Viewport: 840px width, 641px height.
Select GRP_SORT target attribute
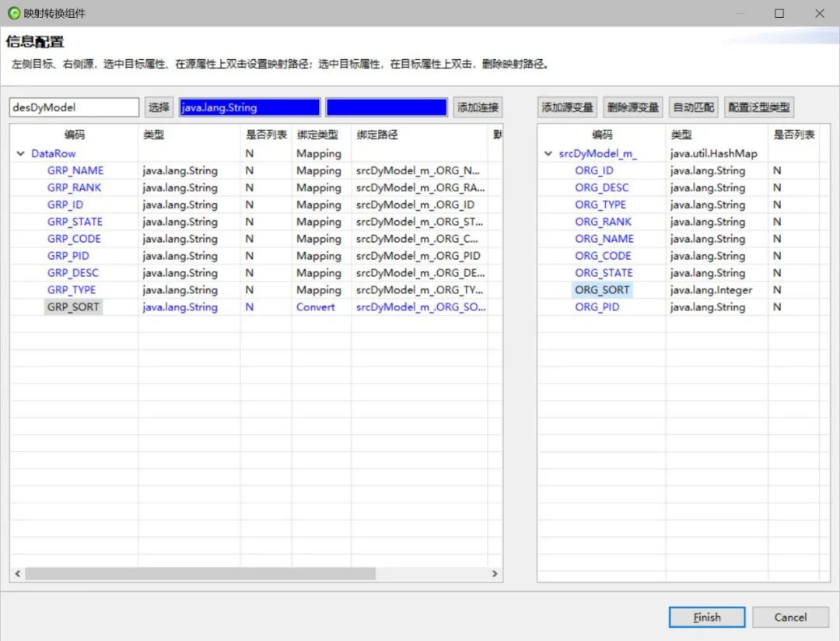point(73,307)
